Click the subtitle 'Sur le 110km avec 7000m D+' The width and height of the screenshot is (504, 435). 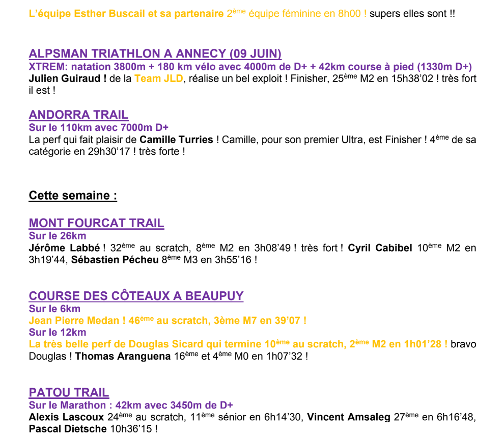click(99, 128)
